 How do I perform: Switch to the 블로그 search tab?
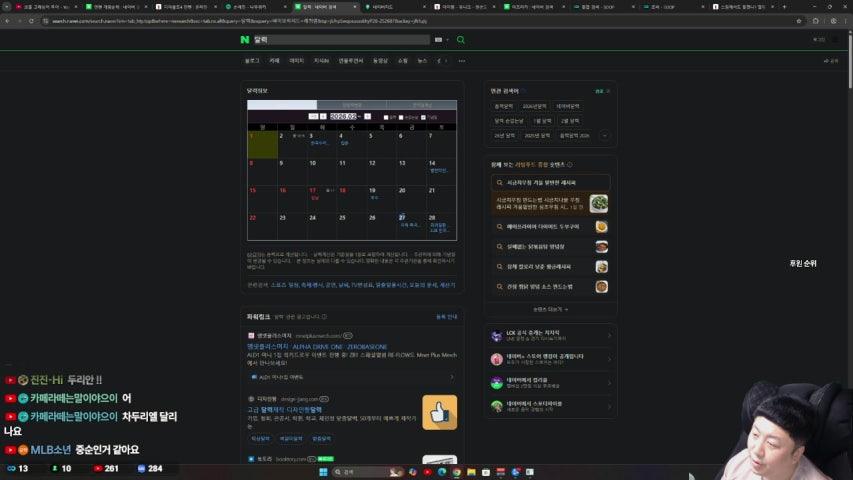tap(252, 60)
